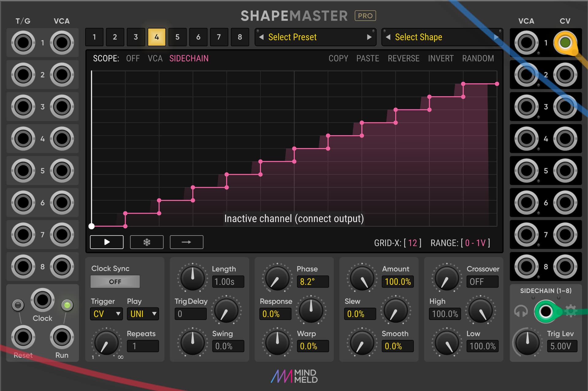This screenshot has width=588, height=391.
Task: Select channel 2 tab
Action: tap(115, 37)
